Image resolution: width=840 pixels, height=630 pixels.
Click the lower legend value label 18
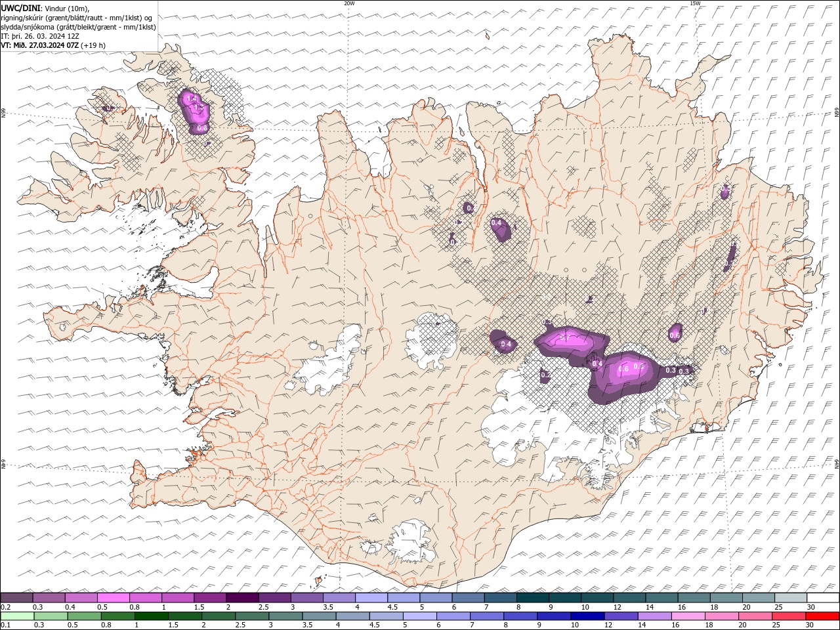709,625
